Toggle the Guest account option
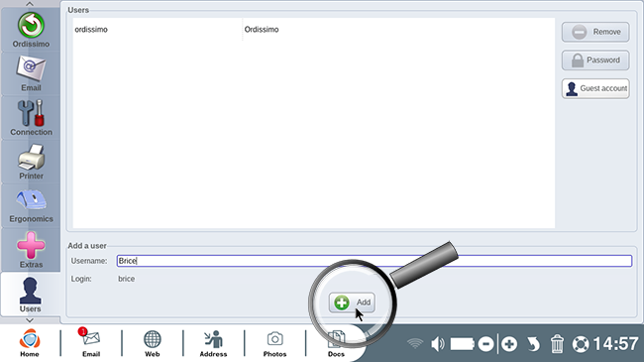 coord(595,88)
